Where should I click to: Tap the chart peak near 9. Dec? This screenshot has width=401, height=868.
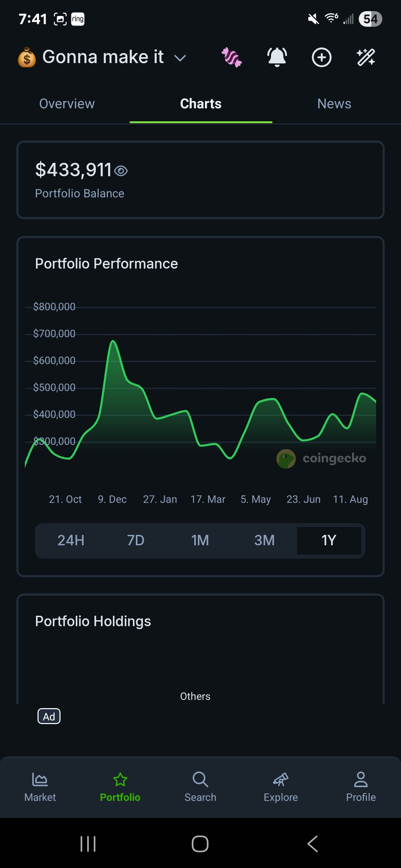click(113, 341)
